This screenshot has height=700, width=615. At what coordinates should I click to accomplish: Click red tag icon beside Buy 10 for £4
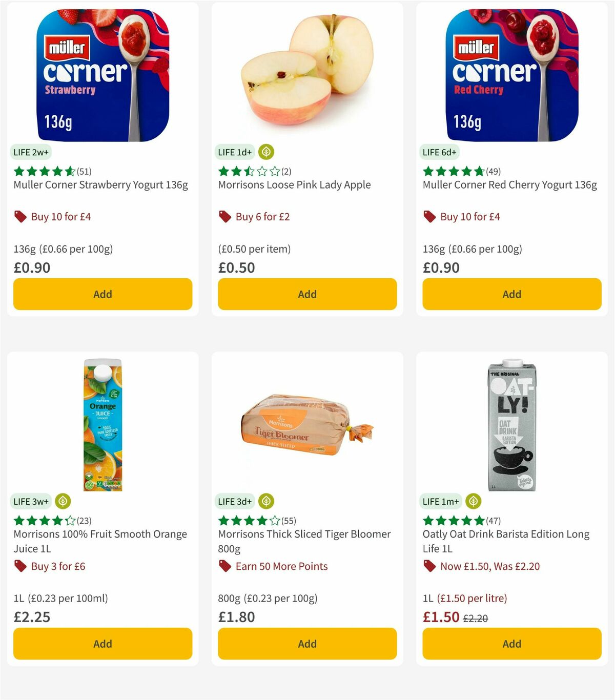point(20,216)
